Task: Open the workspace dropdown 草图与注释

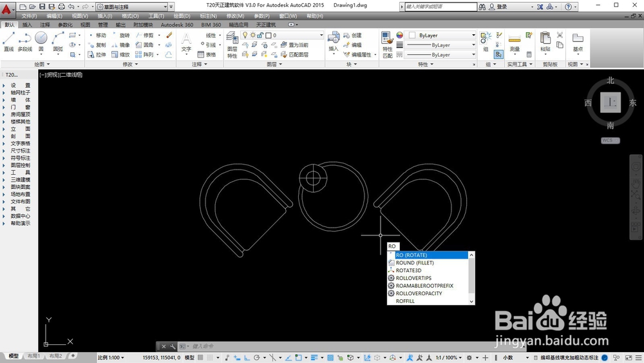Action: [x=132, y=6]
